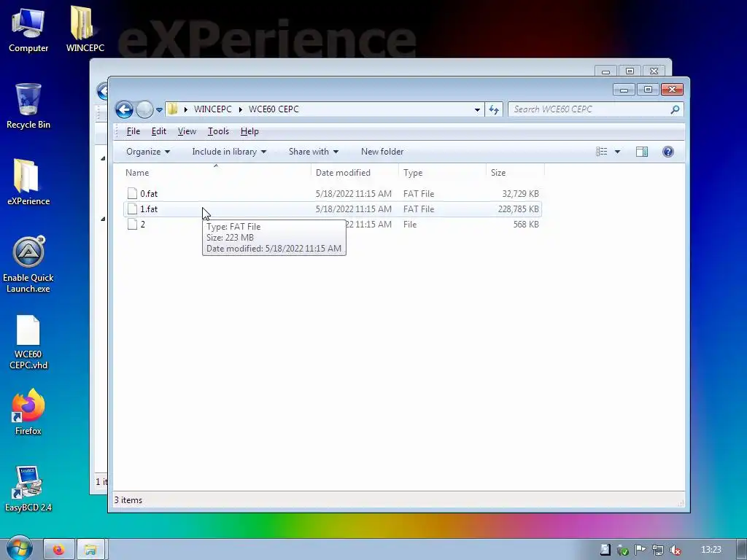Open the eXPerience desktop folder
Viewport: 747px width, 560px height.
[28, 182]
